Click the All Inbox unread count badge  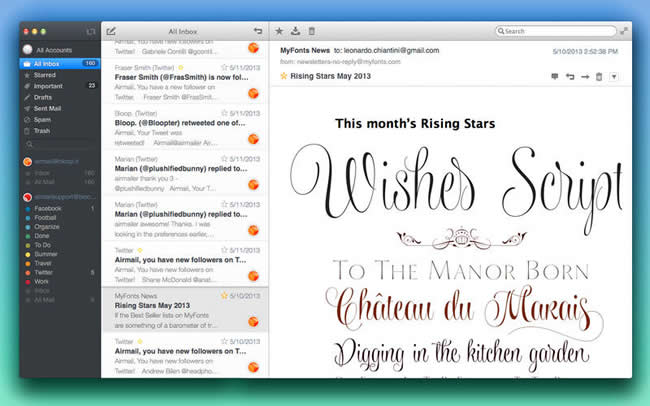click(90, 63)
